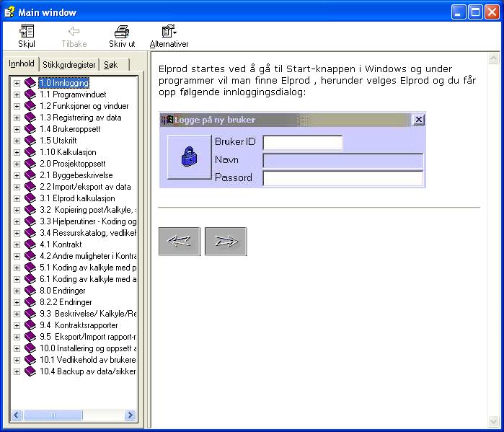The height and width of the screenshot is (432, 504).
Task: Click the content pane scroll up arrow
Action: [x=493, y=58]
